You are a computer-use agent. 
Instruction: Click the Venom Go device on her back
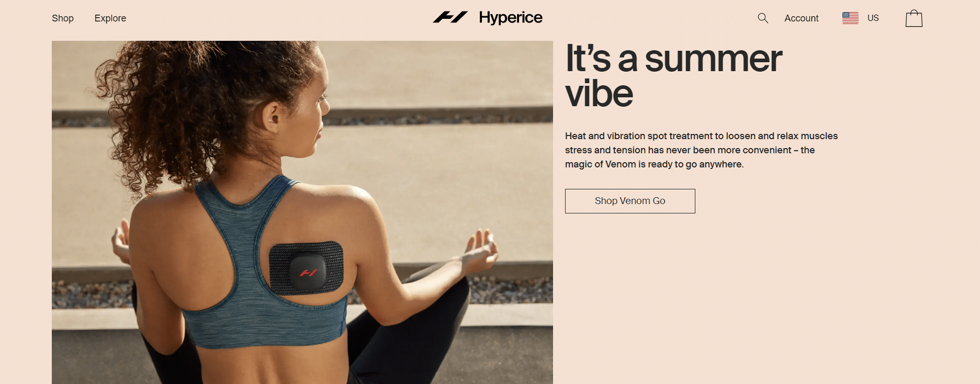click(x=306, y=268)
